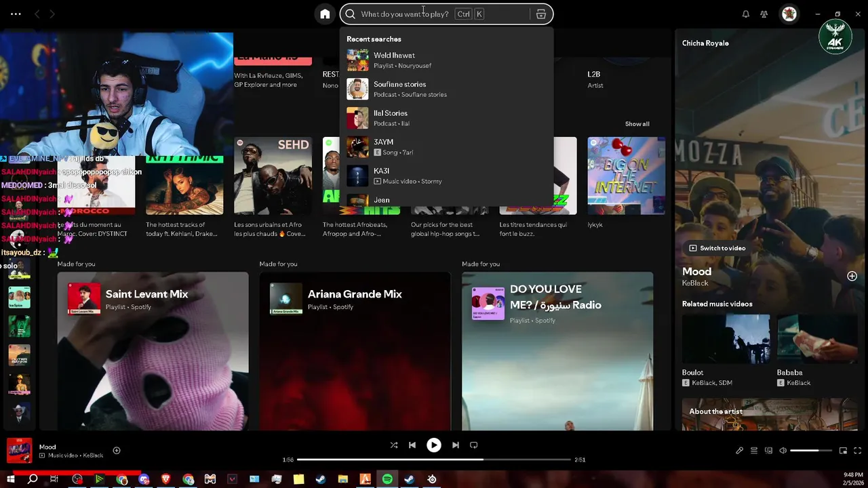868x488 pixels.
Task: Open the notifications bell (What's New)
Action: click(746, 14)
